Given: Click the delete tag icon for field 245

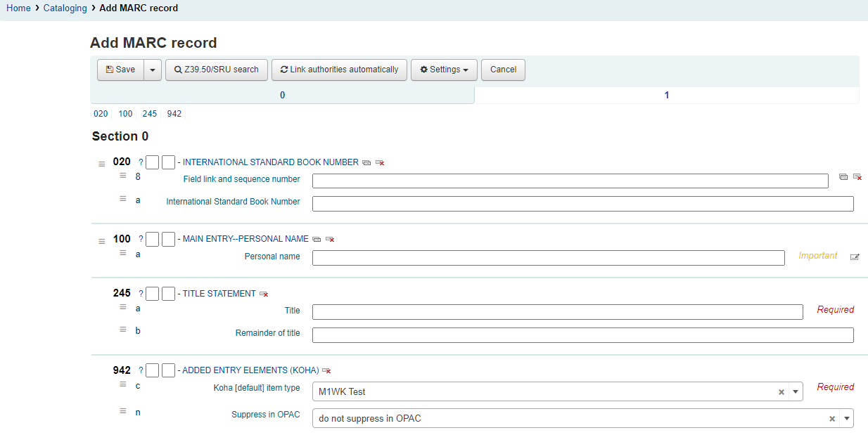Looking at the screenshot, I should coord(264,294).
